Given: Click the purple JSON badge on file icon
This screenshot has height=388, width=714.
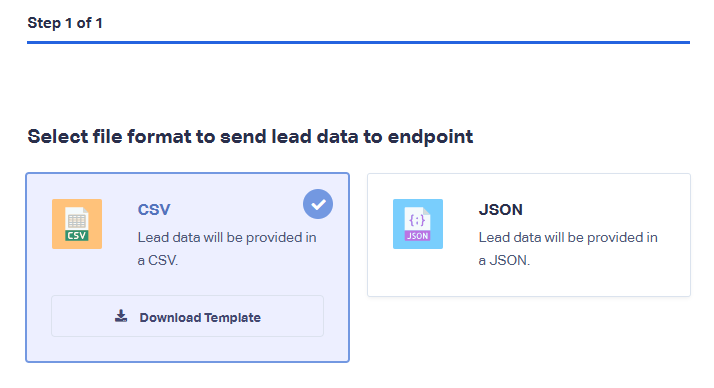Looking at the screenshot, I should point(417,236).
